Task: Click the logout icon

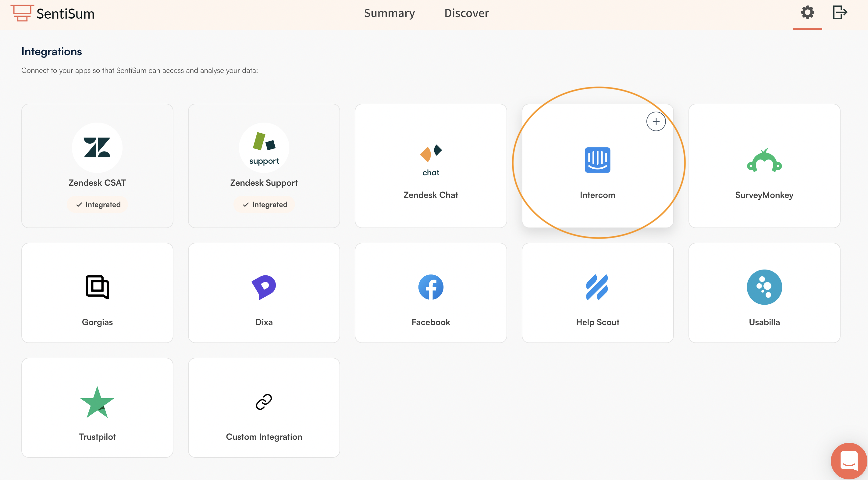Action: click(x=840, y=13)
